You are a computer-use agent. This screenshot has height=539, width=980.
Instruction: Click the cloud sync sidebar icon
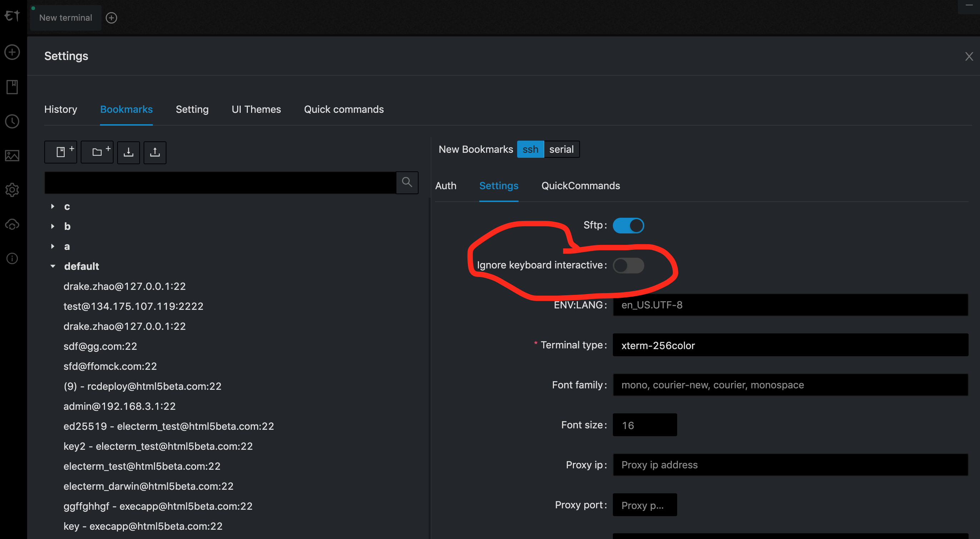point(12,224)
